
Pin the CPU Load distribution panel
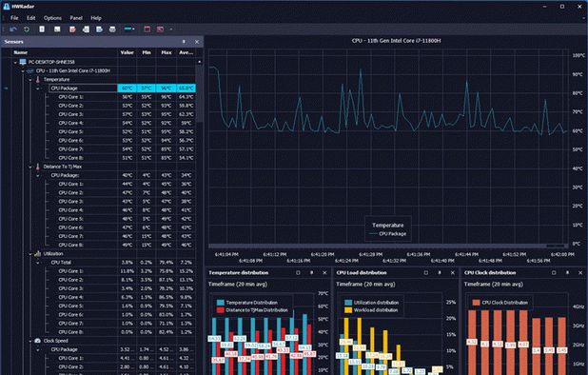pos(440,272)
